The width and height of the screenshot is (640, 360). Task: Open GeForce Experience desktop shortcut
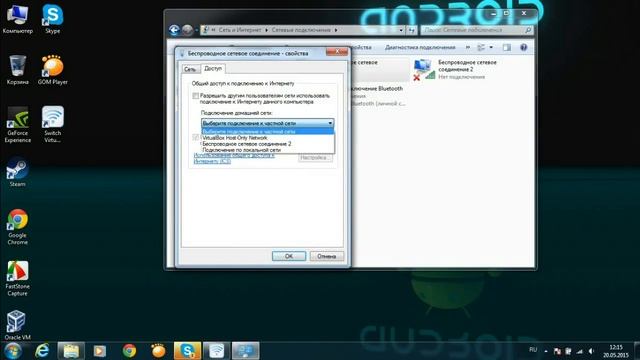point(18,124)
